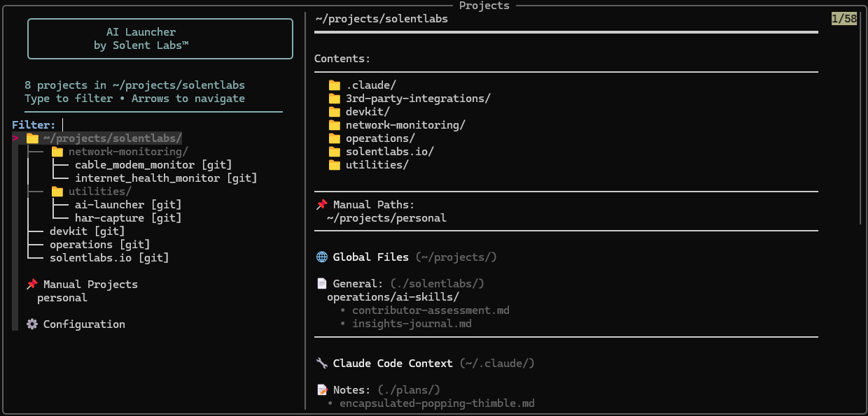Click the pin icon beside Manual Paths
868x416 pixels.
pyautogui.click(x=322, y=205)
